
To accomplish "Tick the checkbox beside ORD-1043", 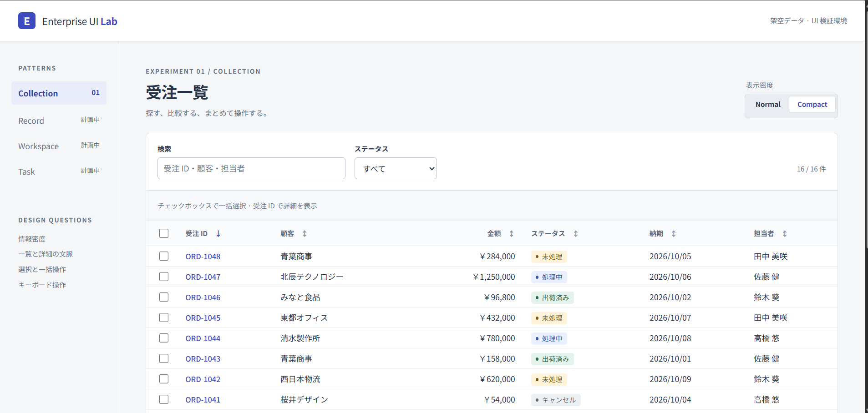I will coord(164,358).
